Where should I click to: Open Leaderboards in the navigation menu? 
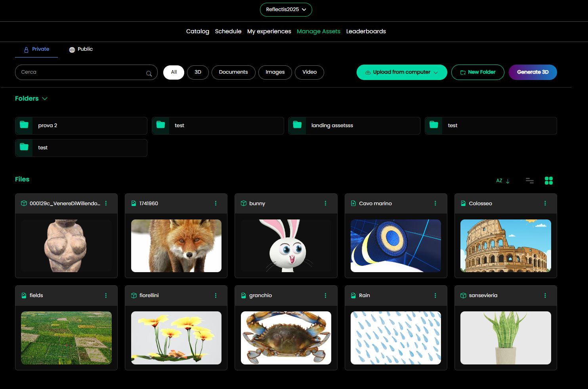point(366,31)
